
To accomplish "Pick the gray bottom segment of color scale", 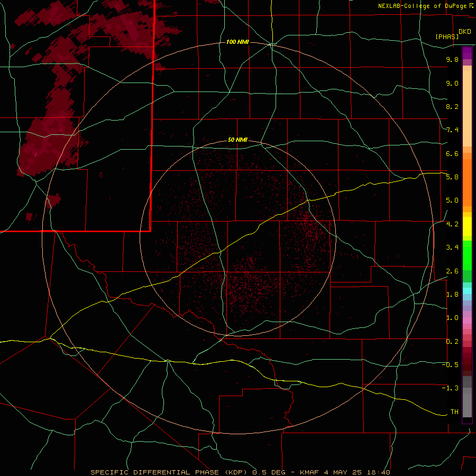I will tap(467, 405).
